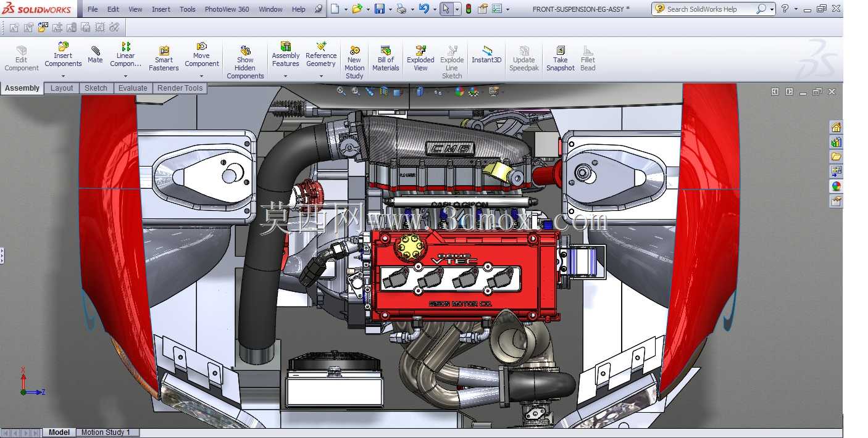This screenshot has width=868, height=438.
Task: Click the New document icon
Action: coord(335,9)
